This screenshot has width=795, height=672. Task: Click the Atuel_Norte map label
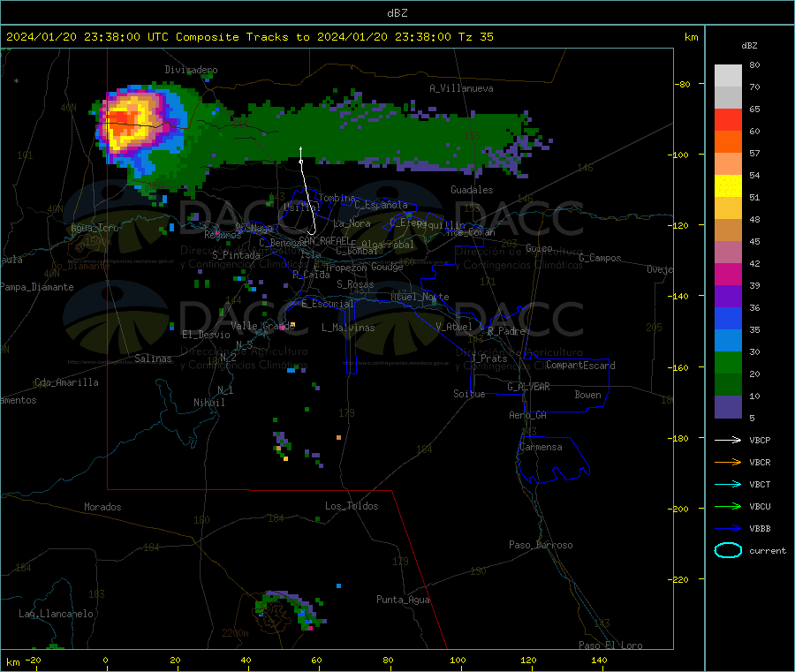(x=420, y=297)
